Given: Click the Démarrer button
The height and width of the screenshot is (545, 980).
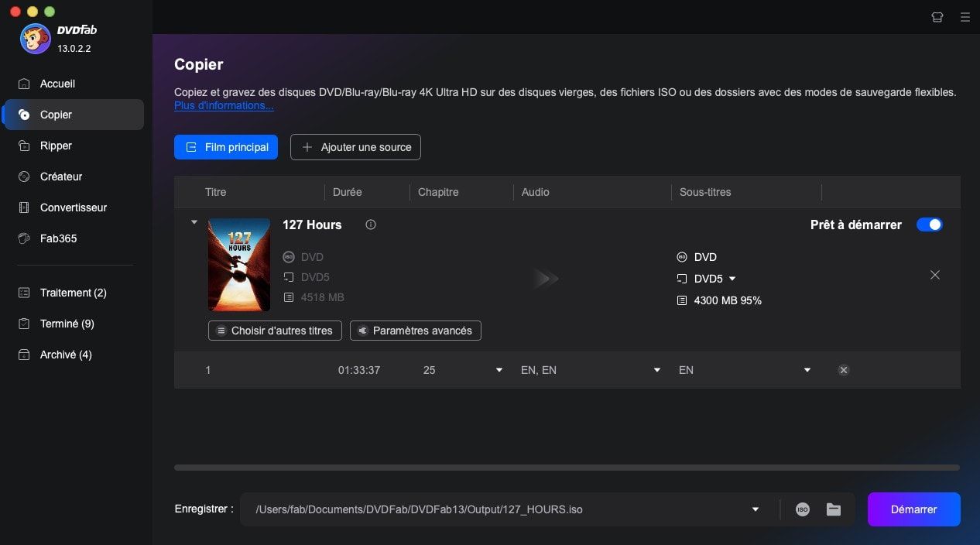Looking at the screenshot, I should pyautogui.click(x=914, y=509).
